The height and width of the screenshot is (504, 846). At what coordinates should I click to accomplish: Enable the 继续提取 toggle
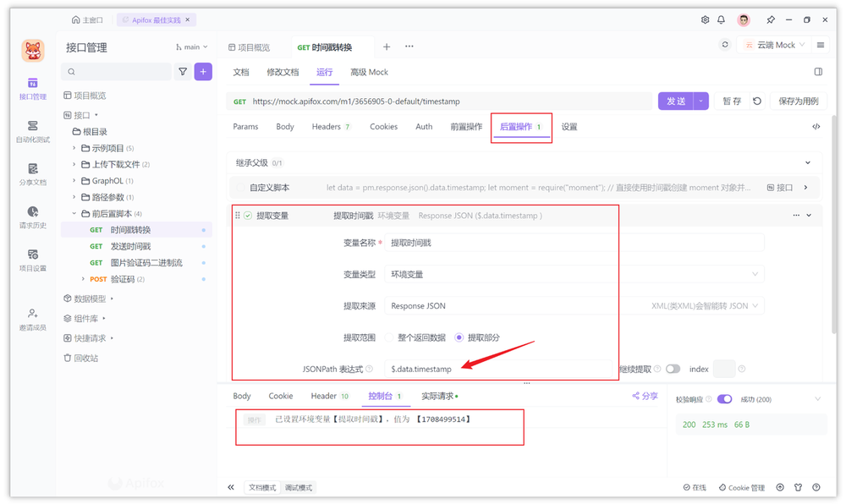(x=674, y=369)
